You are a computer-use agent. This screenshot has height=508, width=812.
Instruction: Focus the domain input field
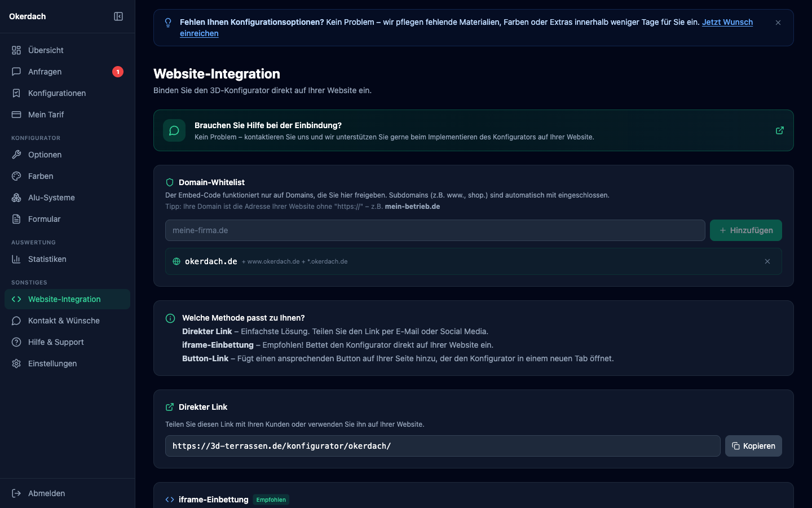click(435, 230)
